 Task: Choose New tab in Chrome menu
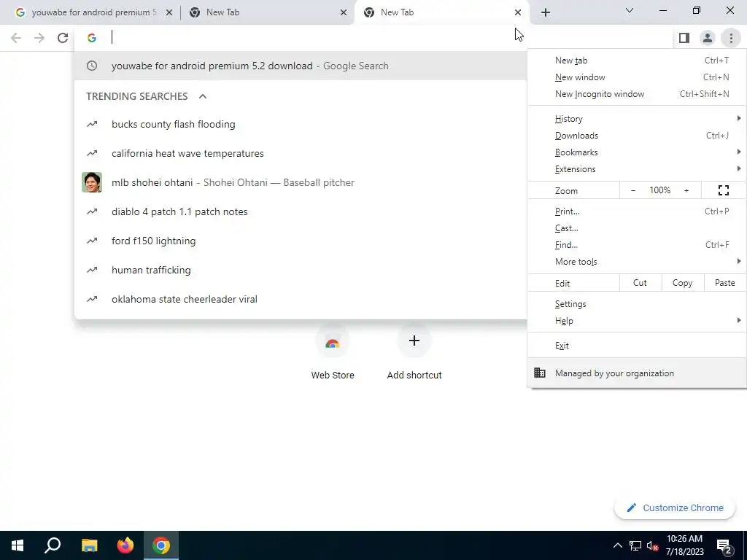[637, 61]
